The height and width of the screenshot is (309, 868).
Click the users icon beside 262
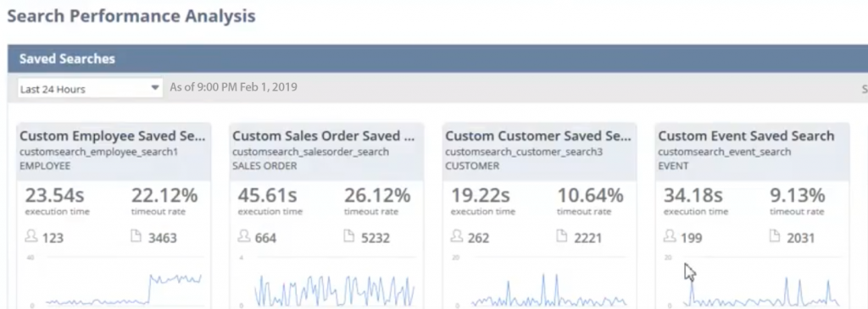457,236
